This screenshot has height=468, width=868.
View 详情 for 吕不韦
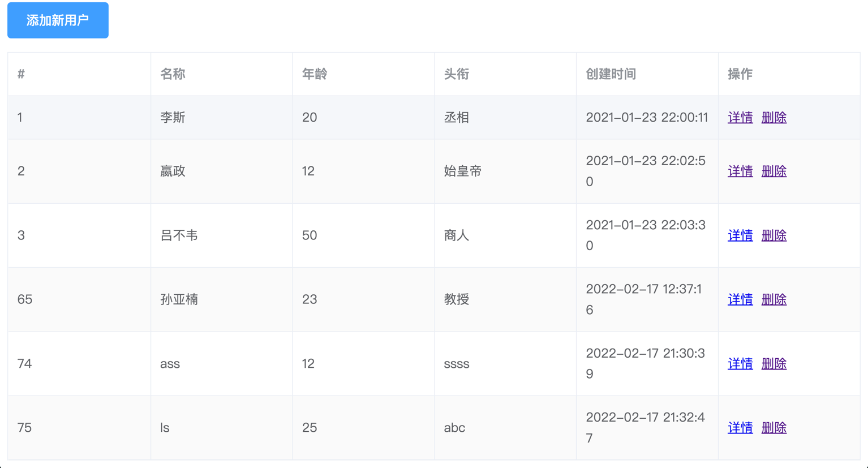tap(740, 235)
